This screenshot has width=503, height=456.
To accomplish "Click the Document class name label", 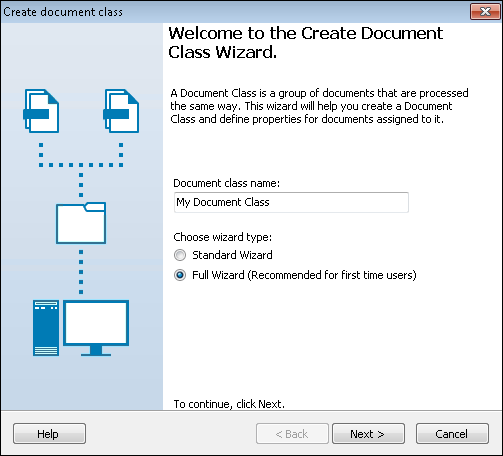I will (226, 183).
